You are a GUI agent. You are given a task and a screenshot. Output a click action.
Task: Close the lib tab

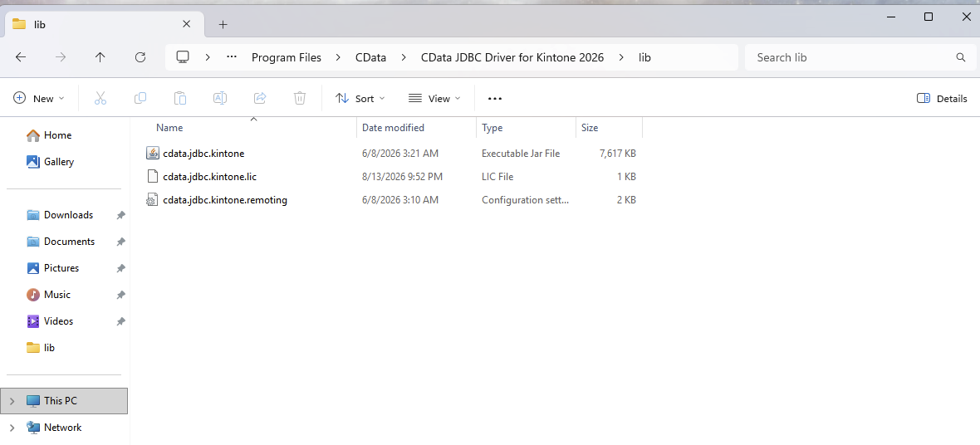pos(186,24)
